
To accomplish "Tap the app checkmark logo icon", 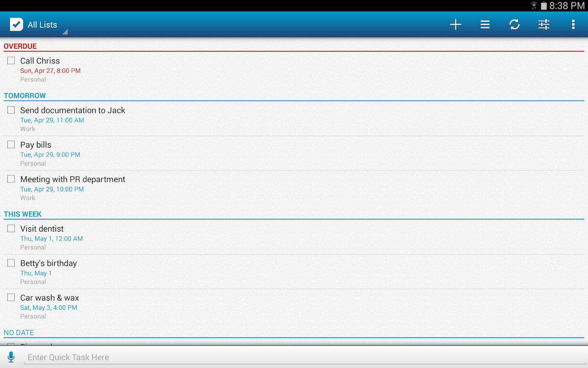I will pos(16,25).
